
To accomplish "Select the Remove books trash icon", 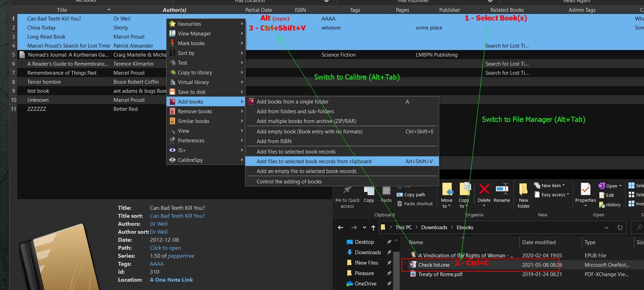I will 172,111.
